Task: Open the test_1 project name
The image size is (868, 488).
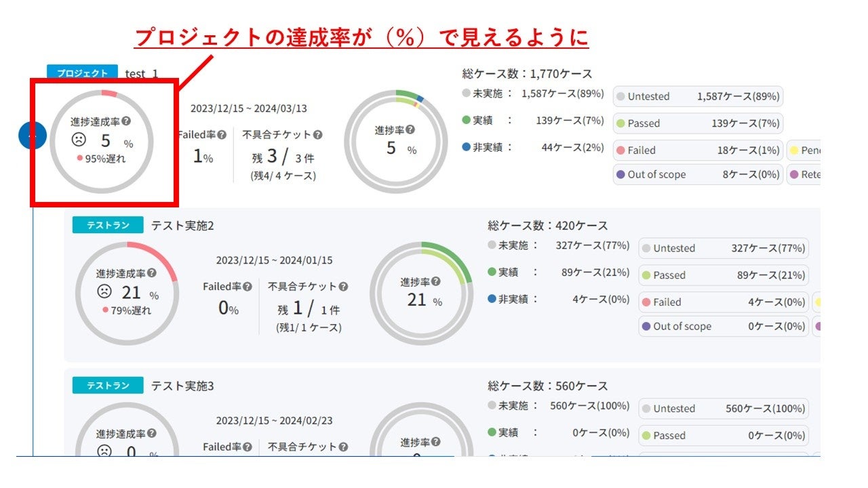Action: [x=141, y=73]
